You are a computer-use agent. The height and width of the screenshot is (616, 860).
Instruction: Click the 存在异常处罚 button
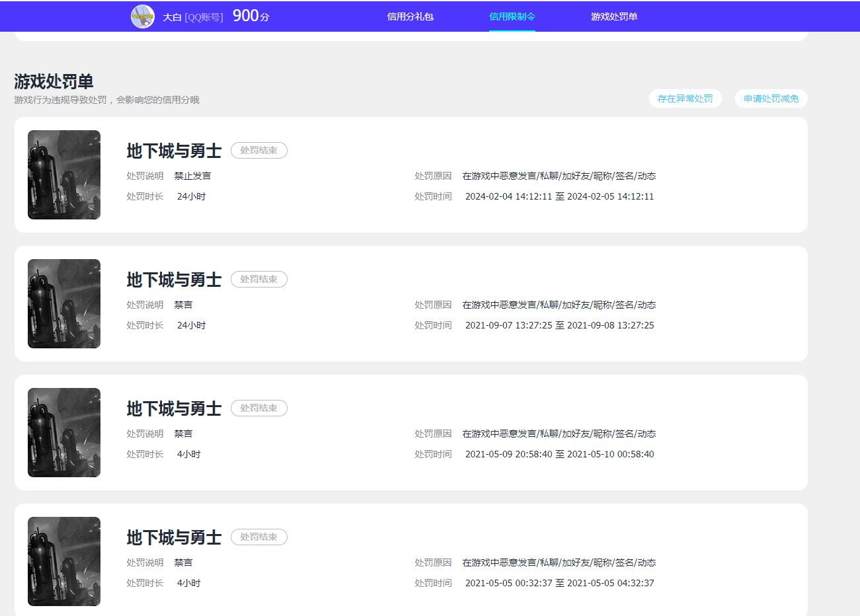685,98
